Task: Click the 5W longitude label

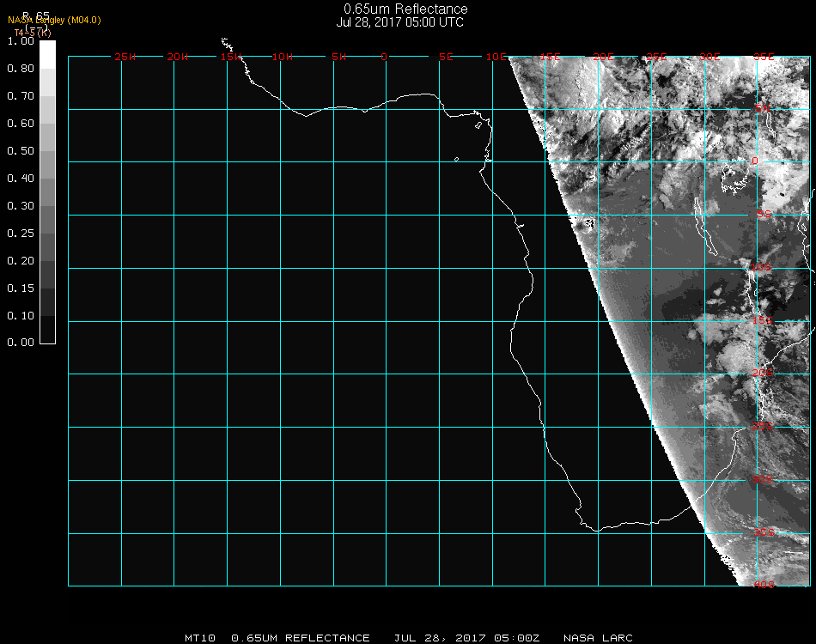Action: click(x=338, y=57)
